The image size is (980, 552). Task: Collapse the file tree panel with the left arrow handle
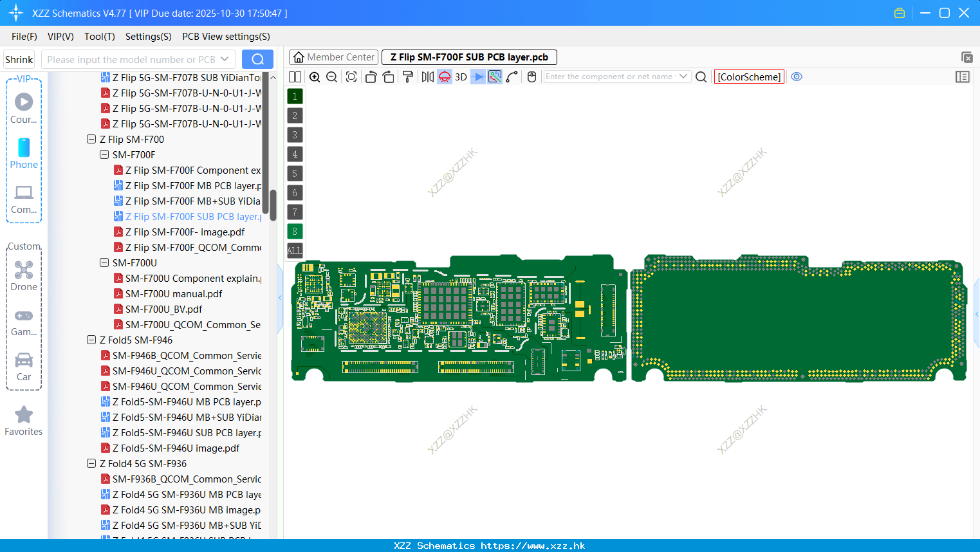click(280, 298)
